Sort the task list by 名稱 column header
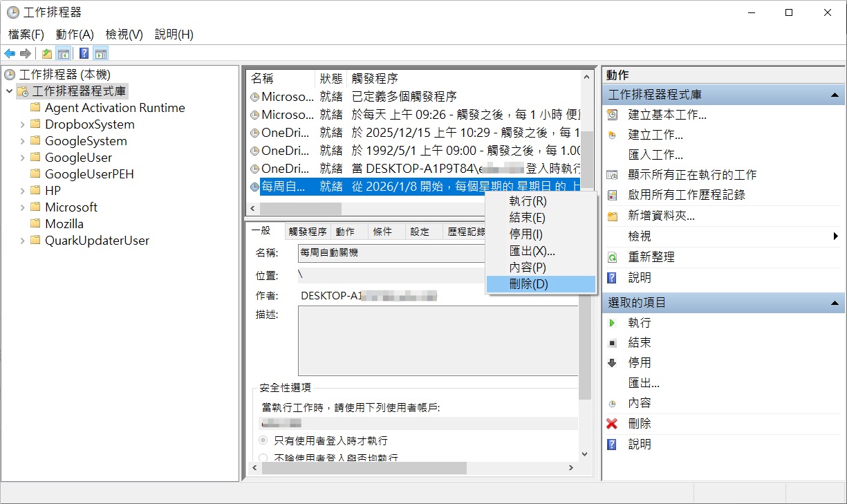Screen dimensions: 847x504 (281, 78)
